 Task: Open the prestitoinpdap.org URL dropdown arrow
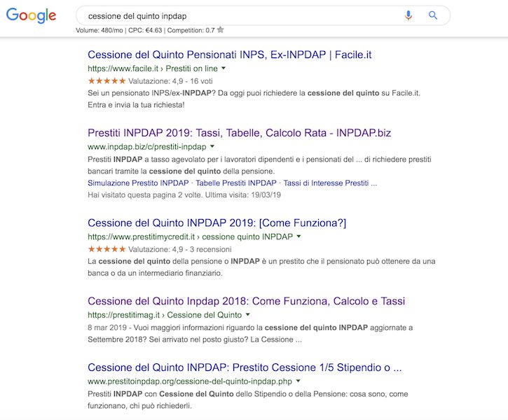pos(298,381)
